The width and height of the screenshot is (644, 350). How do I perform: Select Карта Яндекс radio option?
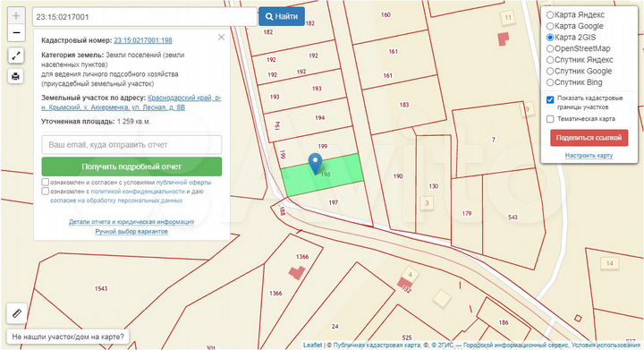click(550, 15)
